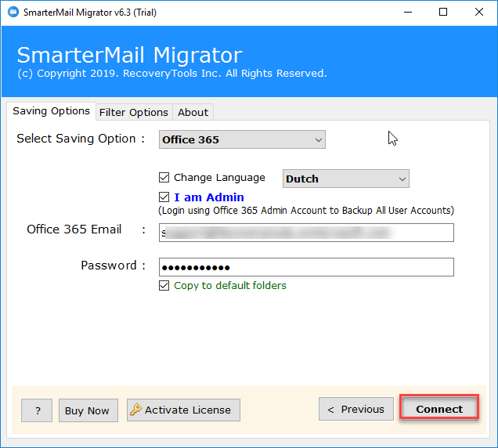Click the copyright RecoveryTools Inc. text

171,74
